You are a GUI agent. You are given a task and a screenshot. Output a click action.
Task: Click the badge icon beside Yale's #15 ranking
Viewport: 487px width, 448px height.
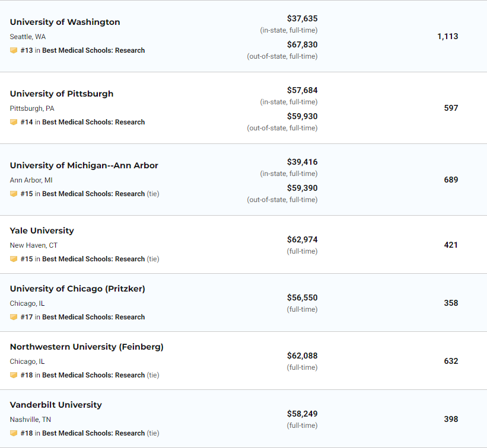[14, 259]
